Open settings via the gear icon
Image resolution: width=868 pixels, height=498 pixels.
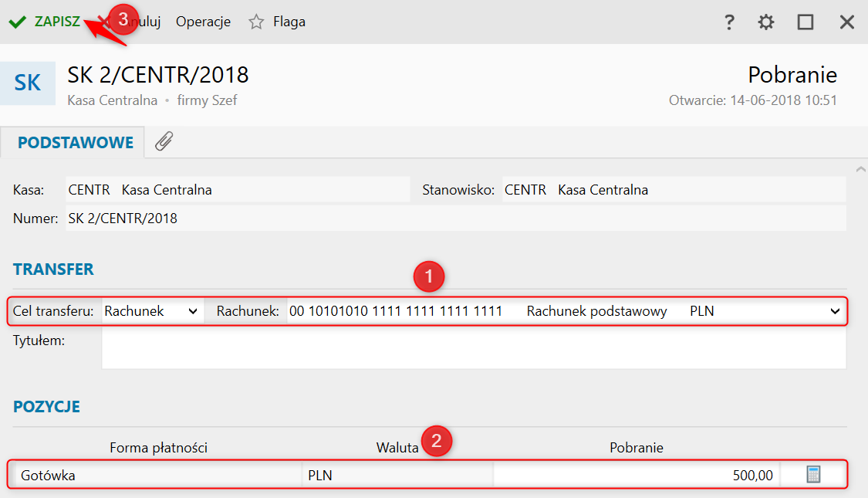[765, 22]
